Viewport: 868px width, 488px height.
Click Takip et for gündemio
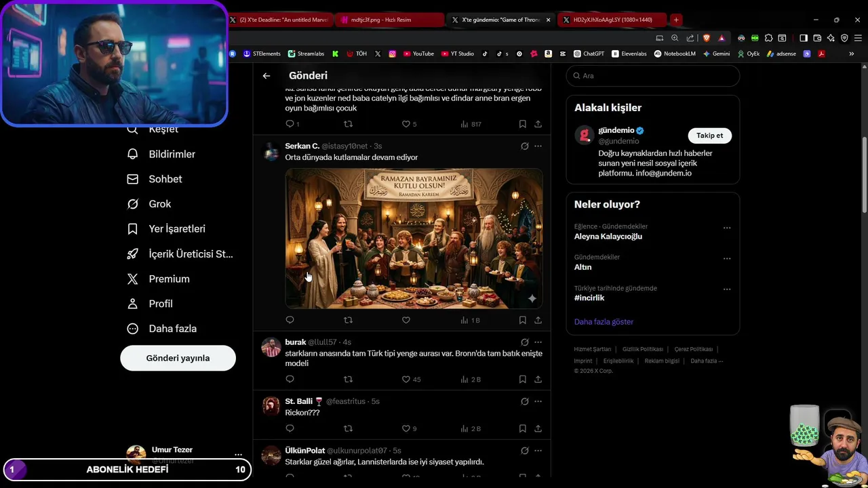click(709, 136)
